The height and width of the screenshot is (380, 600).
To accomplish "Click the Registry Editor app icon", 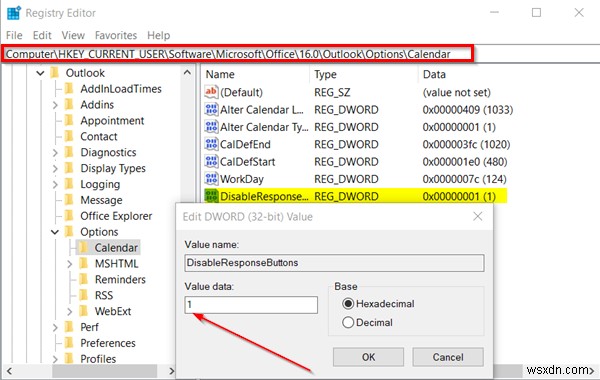I will [14, 13].
